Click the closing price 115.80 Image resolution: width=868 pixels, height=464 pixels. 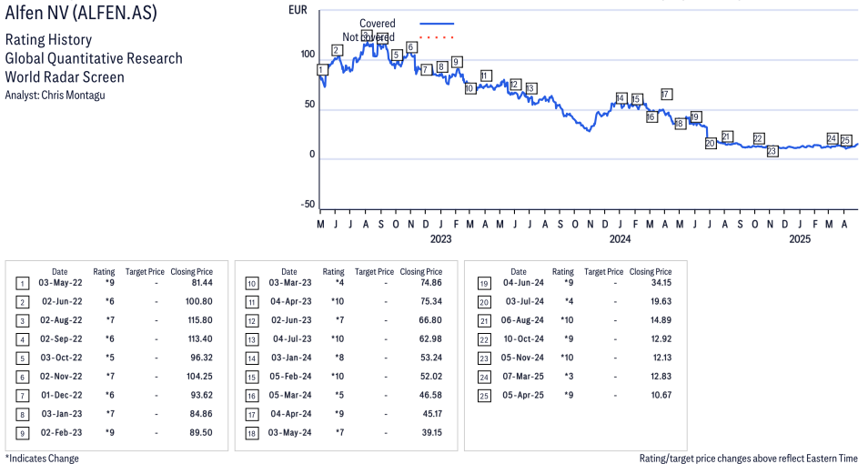199,320
